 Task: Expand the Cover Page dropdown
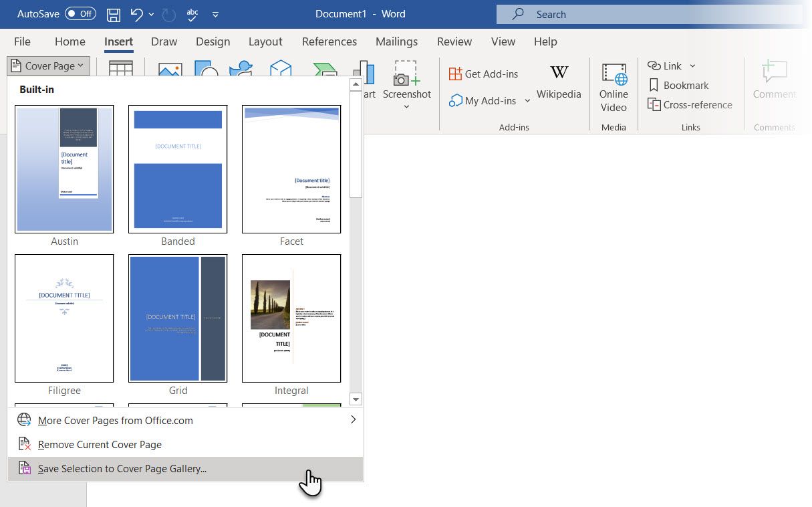point(48,66)
